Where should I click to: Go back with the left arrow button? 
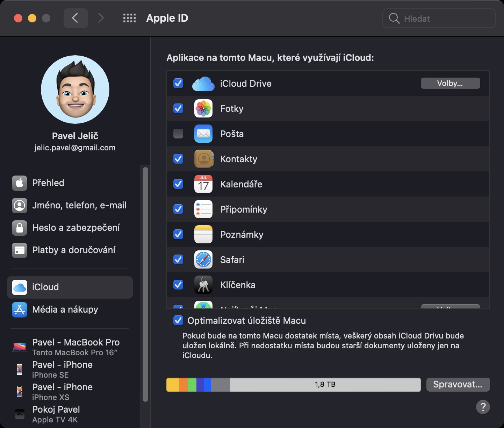point(75,18)
